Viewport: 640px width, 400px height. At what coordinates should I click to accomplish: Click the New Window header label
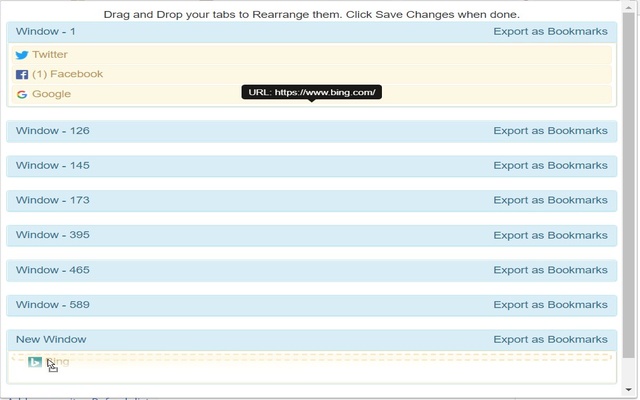point(51,339)
